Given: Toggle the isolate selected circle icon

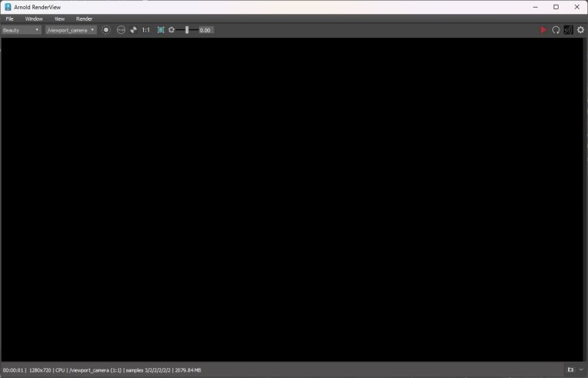Looking at the screenshot, I should (x=107, y=30).
